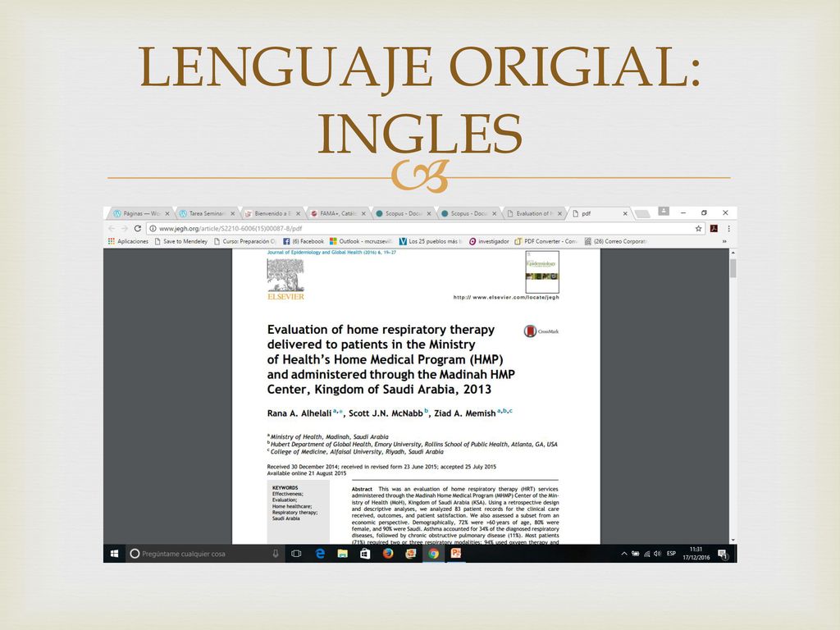This screenshot has width=840, height=630.
Task: Open the Outlook - mcruzsevilla bookmark
Action: (x=361, y=242)
